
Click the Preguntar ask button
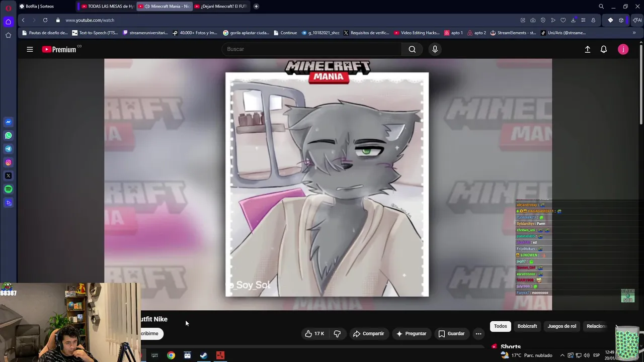click(x=411, y=333)
